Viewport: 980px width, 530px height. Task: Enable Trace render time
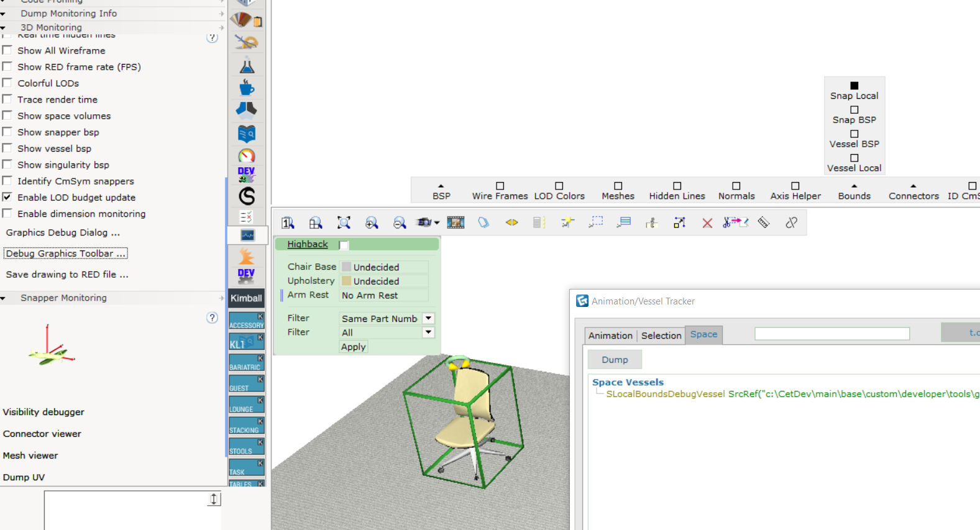point(7,99)
